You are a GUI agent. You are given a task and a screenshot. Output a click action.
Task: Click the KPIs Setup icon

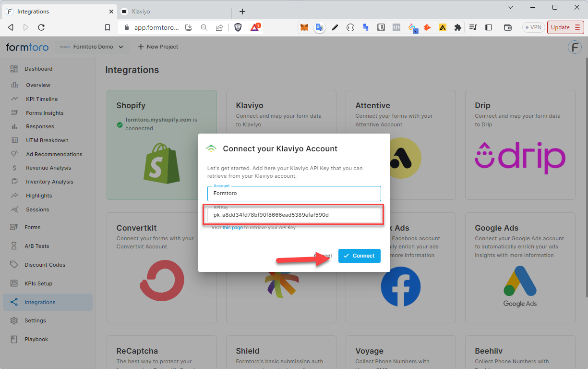[x=14, y=283]
